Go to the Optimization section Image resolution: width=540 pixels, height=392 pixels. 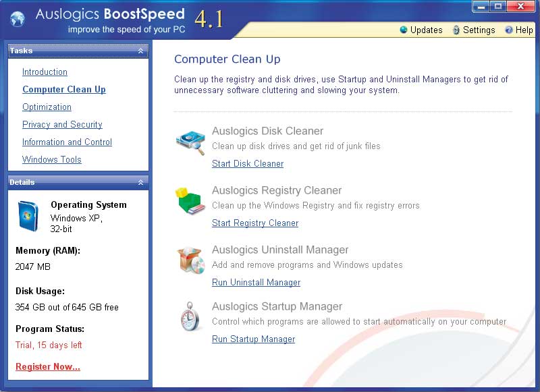(47, 107)
